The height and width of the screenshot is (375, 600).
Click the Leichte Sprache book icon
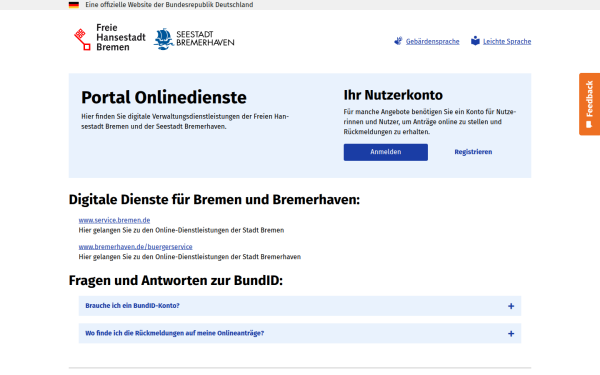[475, 41]
